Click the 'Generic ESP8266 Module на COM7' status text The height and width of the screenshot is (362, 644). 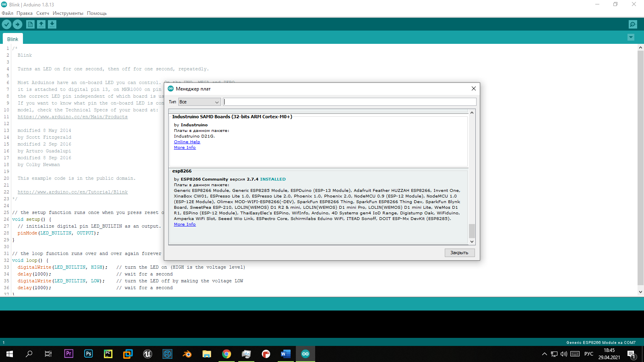click(x=601, y=343)
